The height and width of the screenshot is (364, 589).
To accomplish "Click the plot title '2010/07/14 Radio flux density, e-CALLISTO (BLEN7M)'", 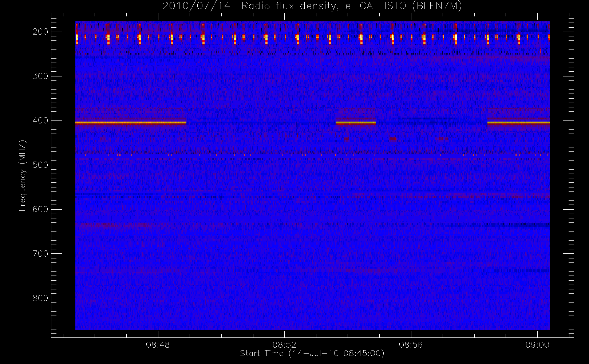I will [x=312, y=6].
